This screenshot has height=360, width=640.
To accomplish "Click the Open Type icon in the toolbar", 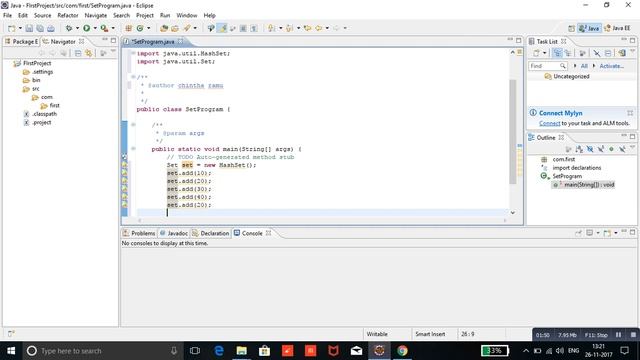I will tap(164, 28).
